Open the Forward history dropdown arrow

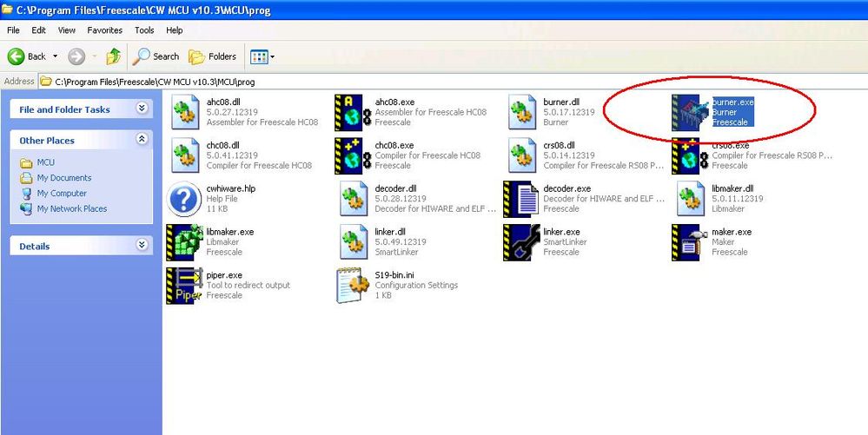pos(94,56)
